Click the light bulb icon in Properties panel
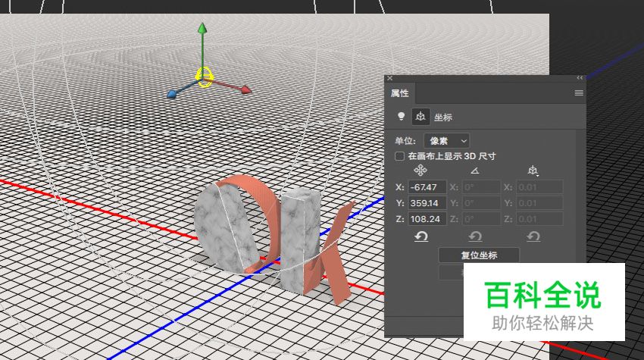 tap(401, 117)
